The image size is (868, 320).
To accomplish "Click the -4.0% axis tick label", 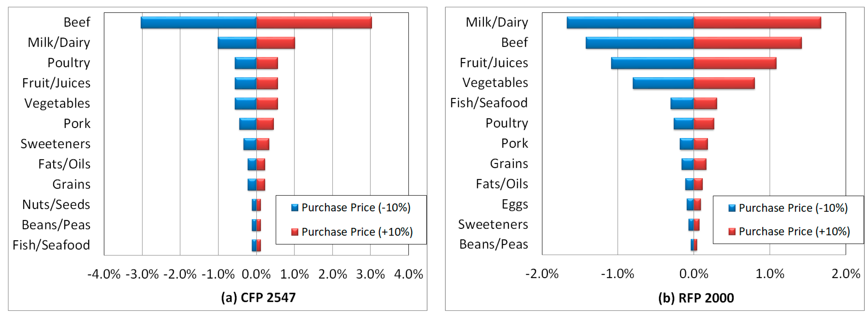I will (x=104, y=274).
